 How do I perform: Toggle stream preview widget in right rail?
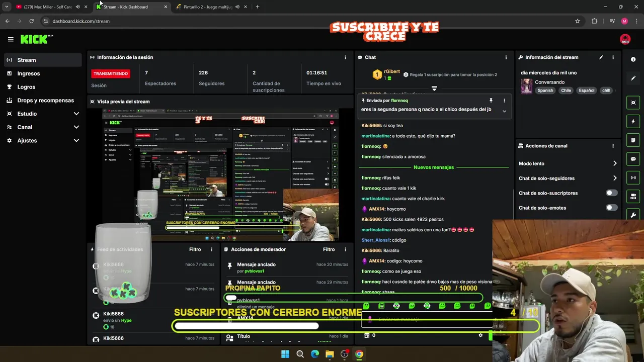(633, 103)
